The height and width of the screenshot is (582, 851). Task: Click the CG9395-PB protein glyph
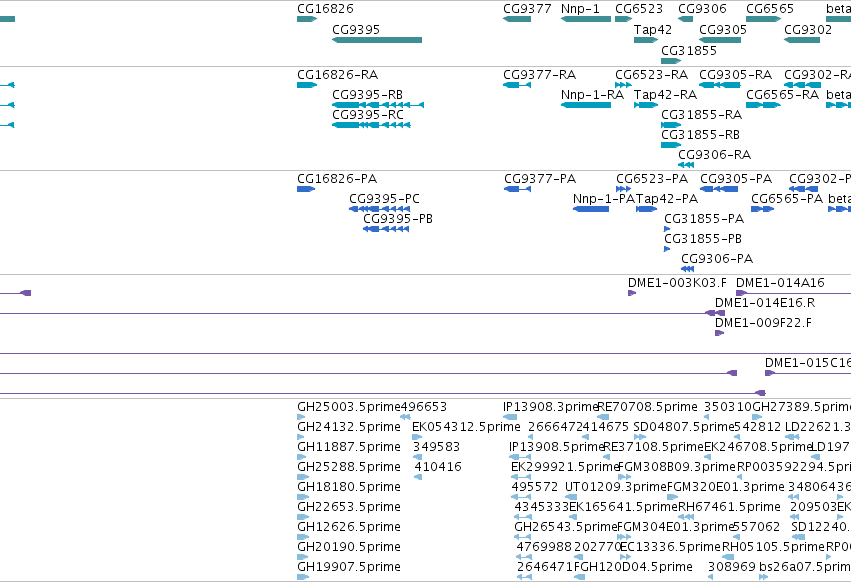tap(386, 229)
